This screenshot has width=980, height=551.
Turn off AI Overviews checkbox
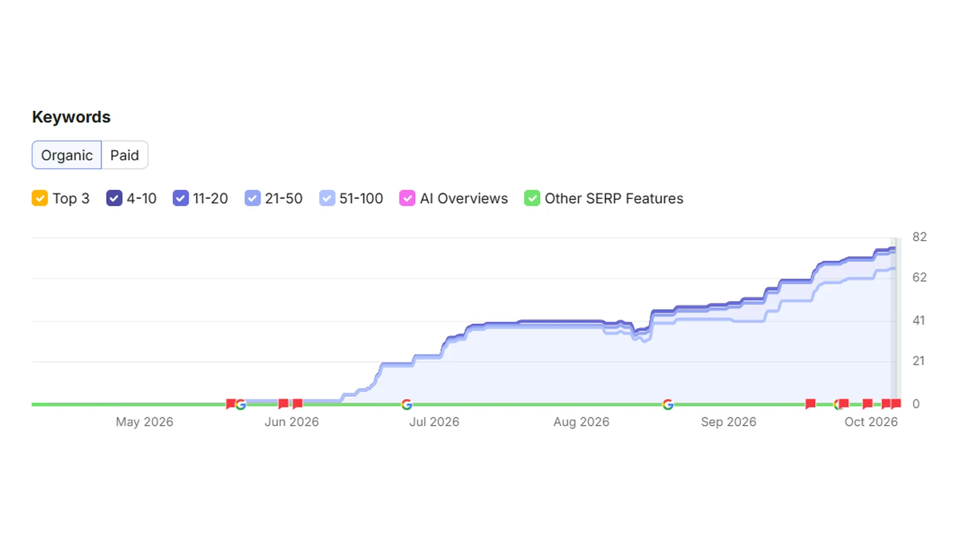coord(407,198)
